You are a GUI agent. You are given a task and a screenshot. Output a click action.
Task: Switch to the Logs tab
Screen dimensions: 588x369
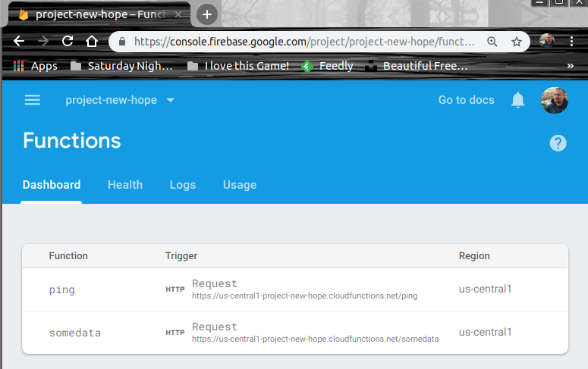point(183,185)
